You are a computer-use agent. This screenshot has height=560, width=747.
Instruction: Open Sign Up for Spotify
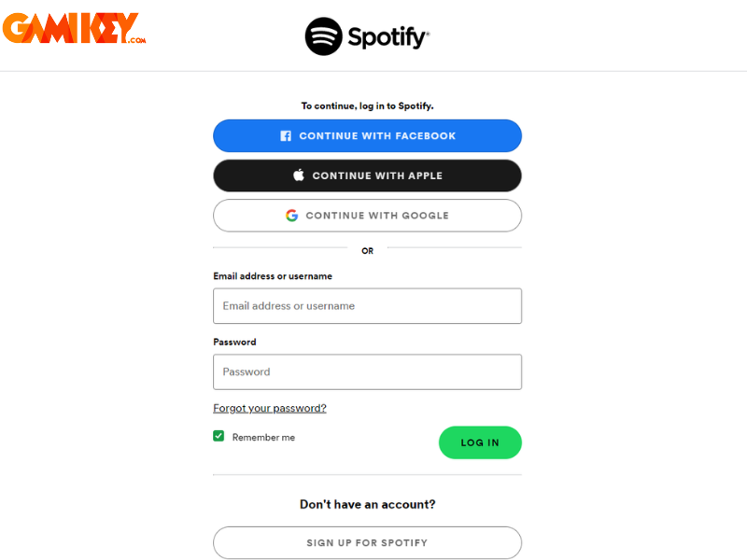[x=367, y=543]
